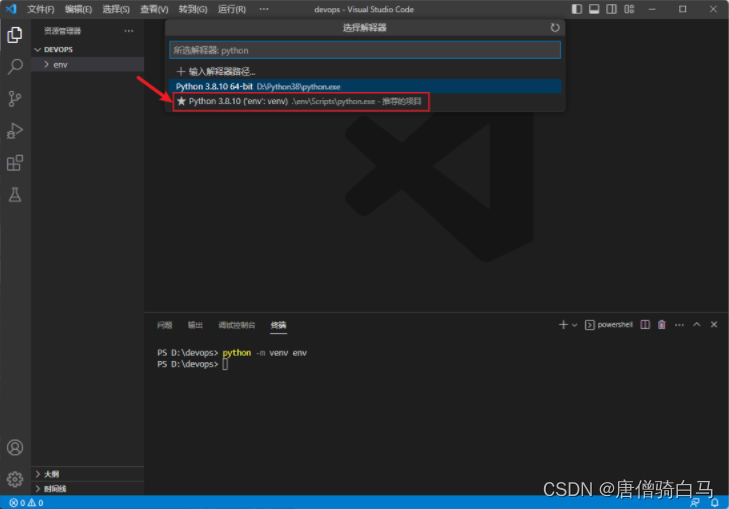The width and height of the screenshot is (729, 509).
Task: Expand the 时间线 timeline section
Action: [x=87, y=489]
